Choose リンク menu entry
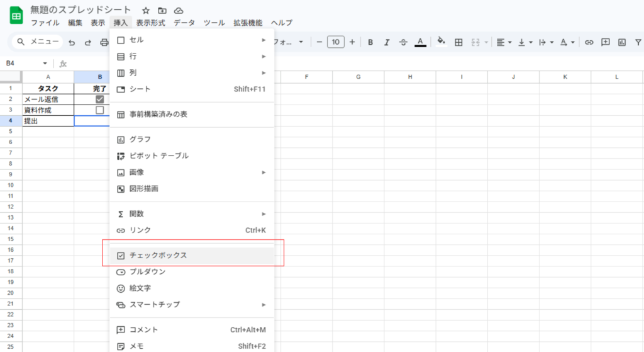644x352 pixels. pos(192,230)
